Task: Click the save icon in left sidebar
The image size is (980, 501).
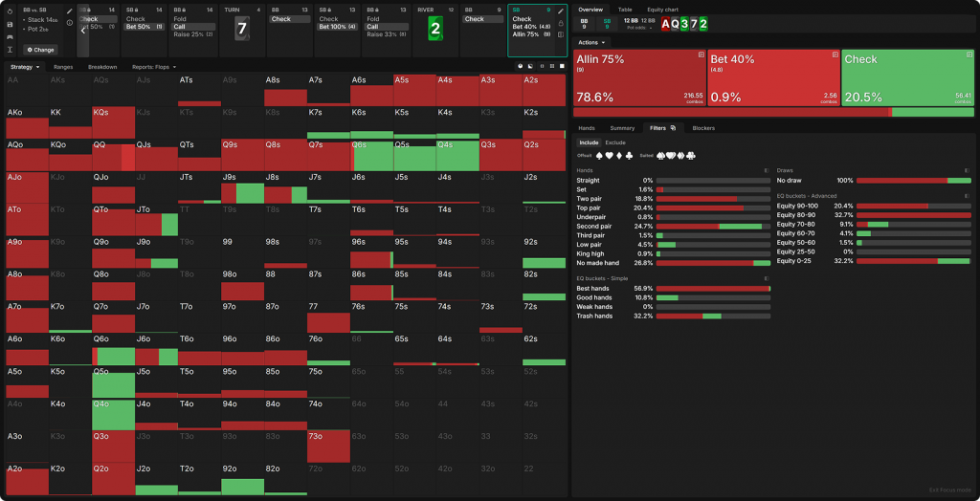Action: (x=10, y=24)
